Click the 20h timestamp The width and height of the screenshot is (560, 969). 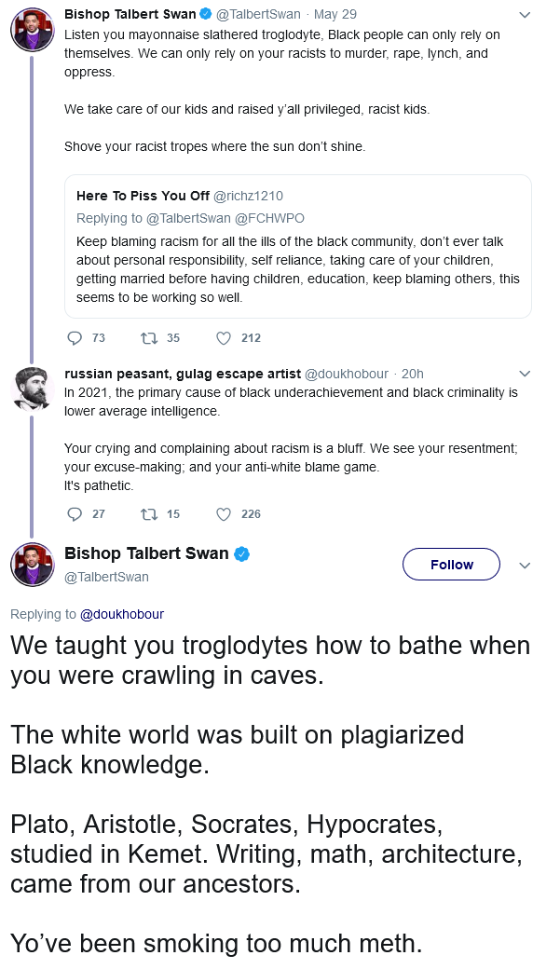point(412,374)
